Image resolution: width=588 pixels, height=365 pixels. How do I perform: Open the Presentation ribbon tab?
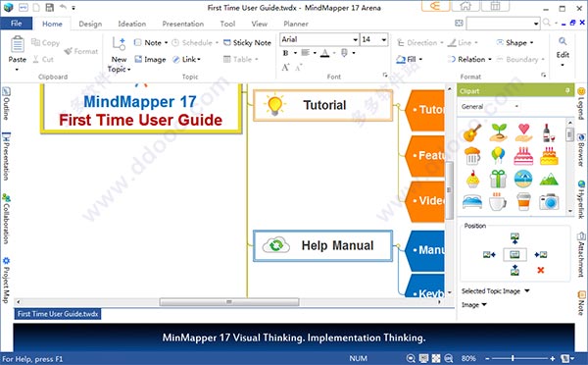(183, 24)
